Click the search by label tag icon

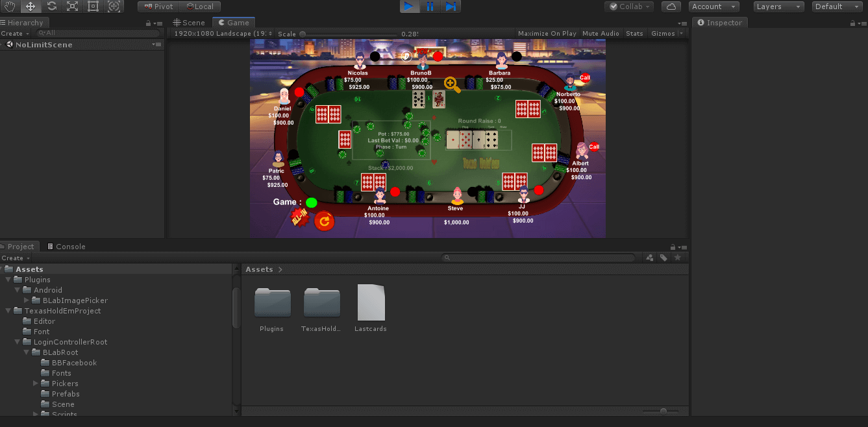663,258
